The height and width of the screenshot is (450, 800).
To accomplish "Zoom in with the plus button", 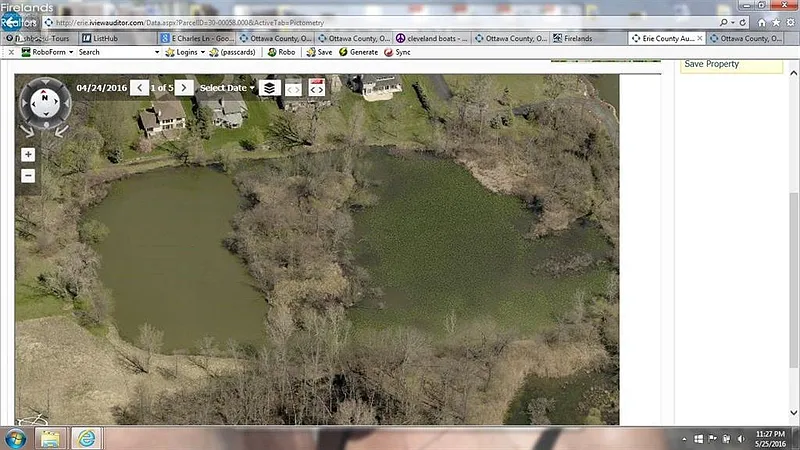I will 28,155.
